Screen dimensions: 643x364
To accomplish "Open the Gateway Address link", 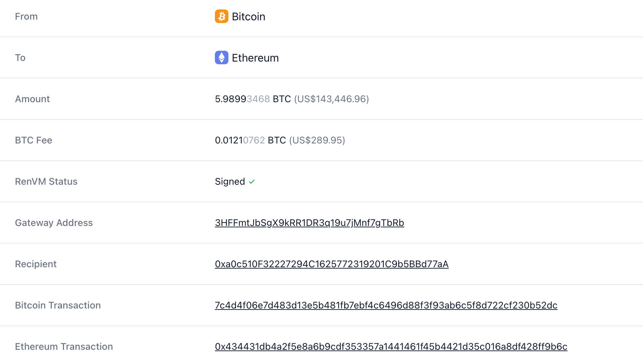I will tap(309, 223).
